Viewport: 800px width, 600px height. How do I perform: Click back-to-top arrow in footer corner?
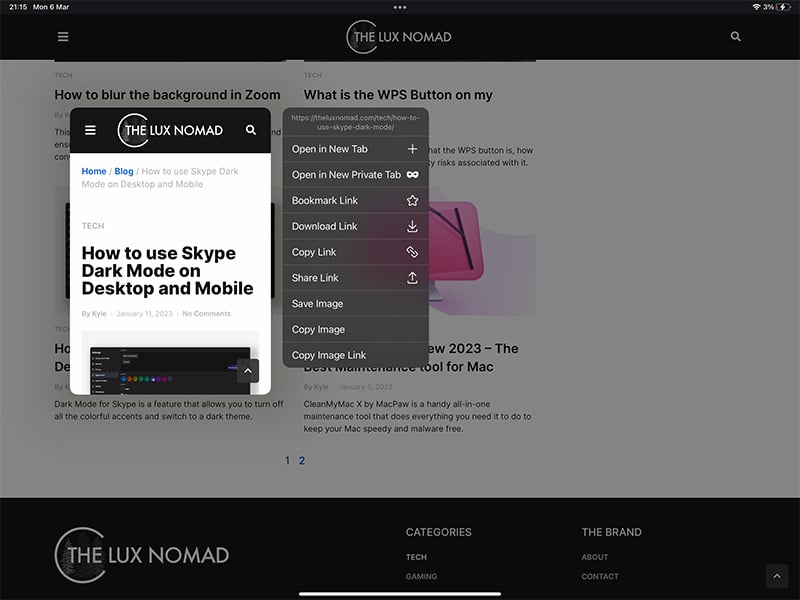click(777, 576)
